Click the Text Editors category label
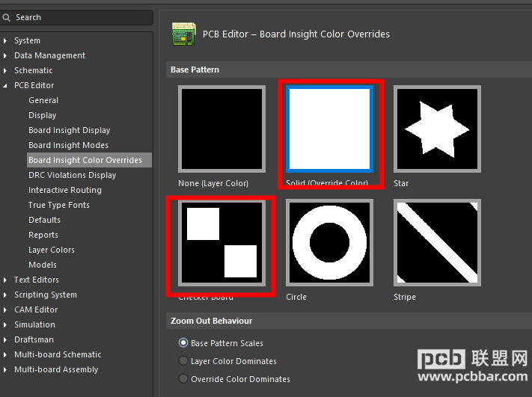Screen dimensions: 532x397 37,280
